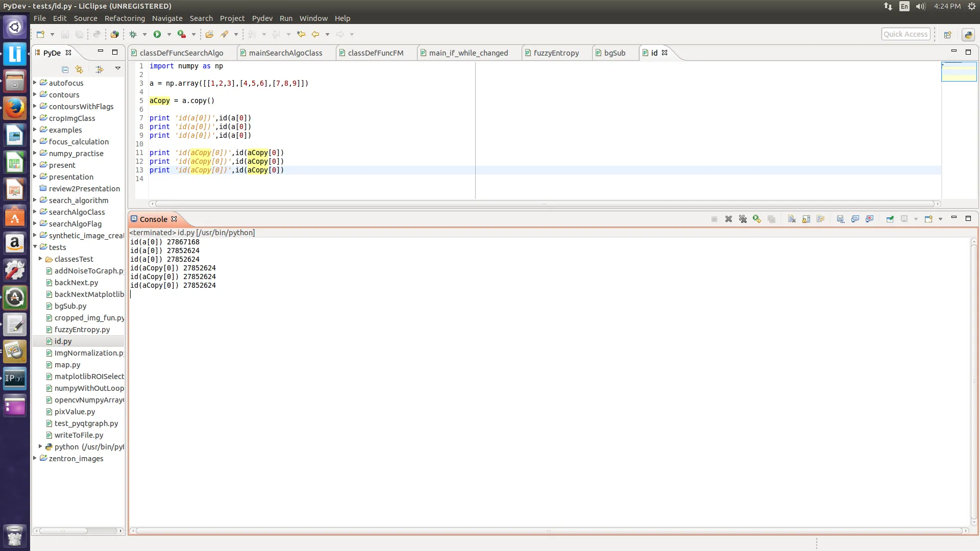
Task: Click the Debug bug icon
Action: [x=133, y=34]
